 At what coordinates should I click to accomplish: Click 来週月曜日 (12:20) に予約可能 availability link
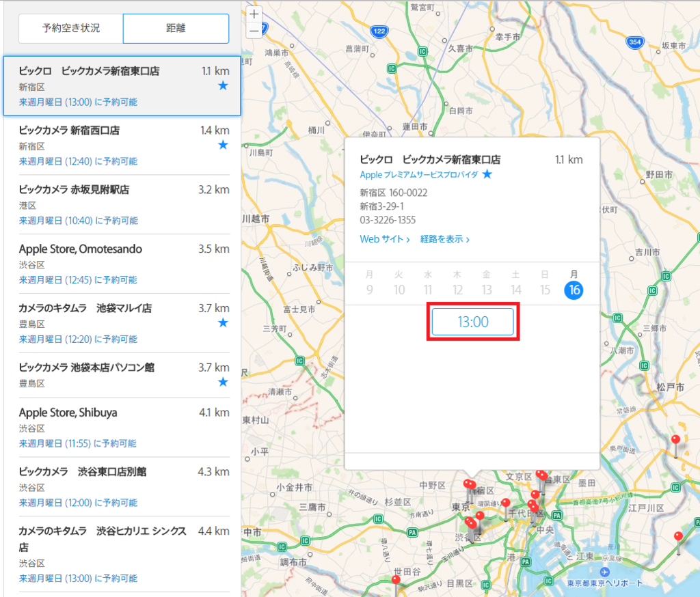78,339
